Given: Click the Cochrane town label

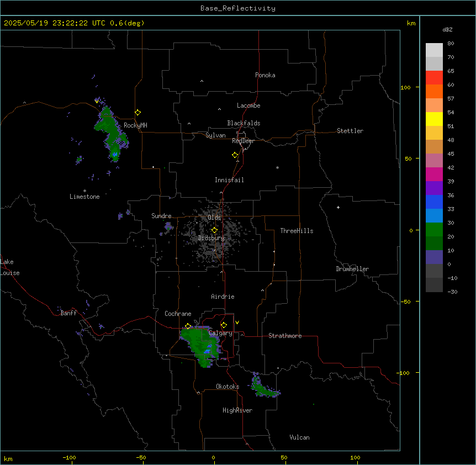Looking at the screenshot, I should (178, 314).
